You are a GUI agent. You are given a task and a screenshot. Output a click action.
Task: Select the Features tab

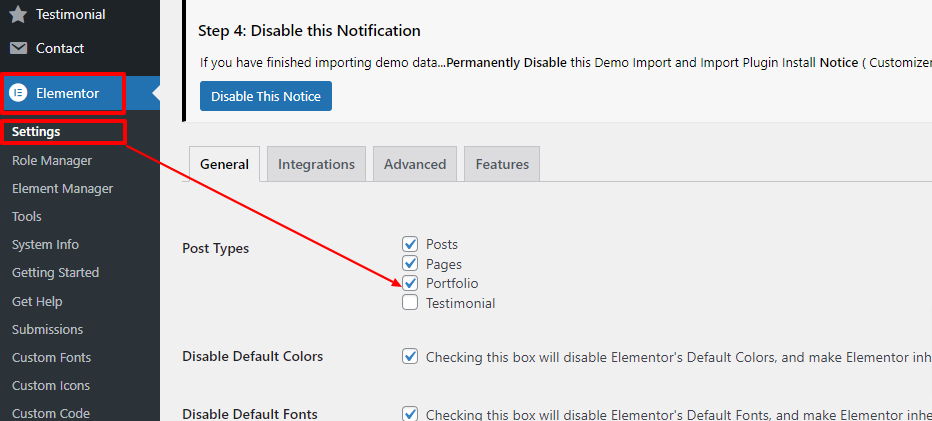coord(502,164)
